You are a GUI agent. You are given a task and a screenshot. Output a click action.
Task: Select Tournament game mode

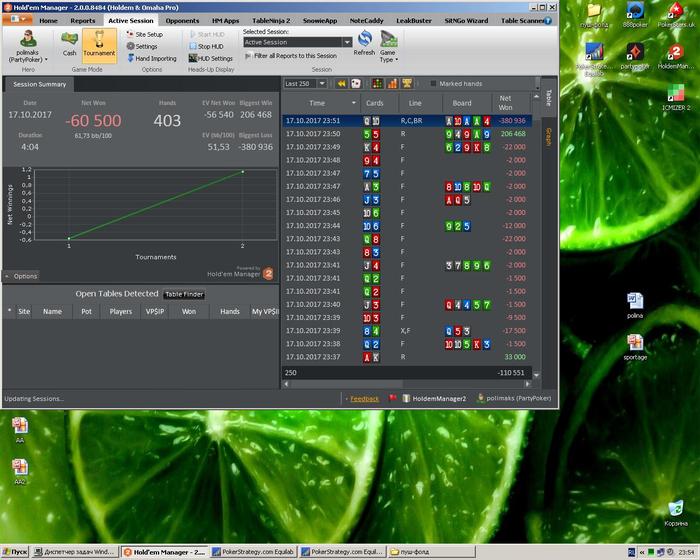(99, 44)
